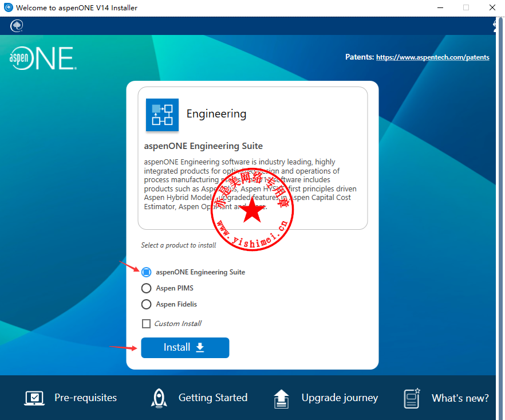Start installation with the Install button
Screen dimensions: 505x420
(x=185, y=348)
